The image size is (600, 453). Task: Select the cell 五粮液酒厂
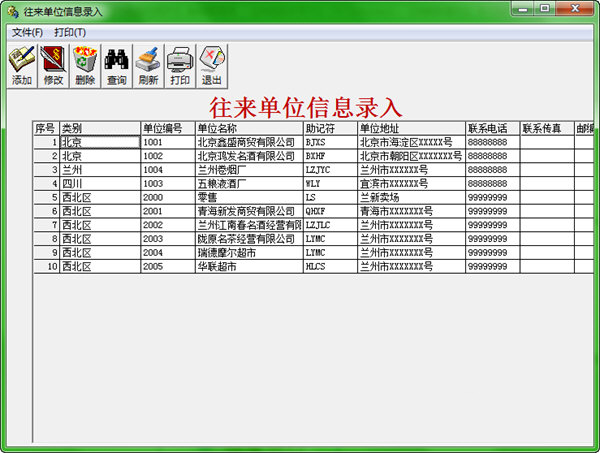pos(249,184)
